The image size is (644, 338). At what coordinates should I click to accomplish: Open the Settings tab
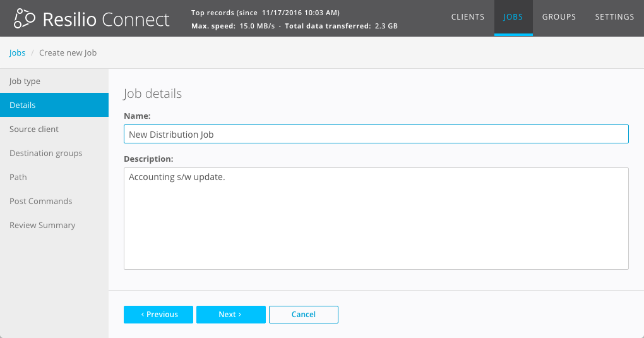[614, 17]
